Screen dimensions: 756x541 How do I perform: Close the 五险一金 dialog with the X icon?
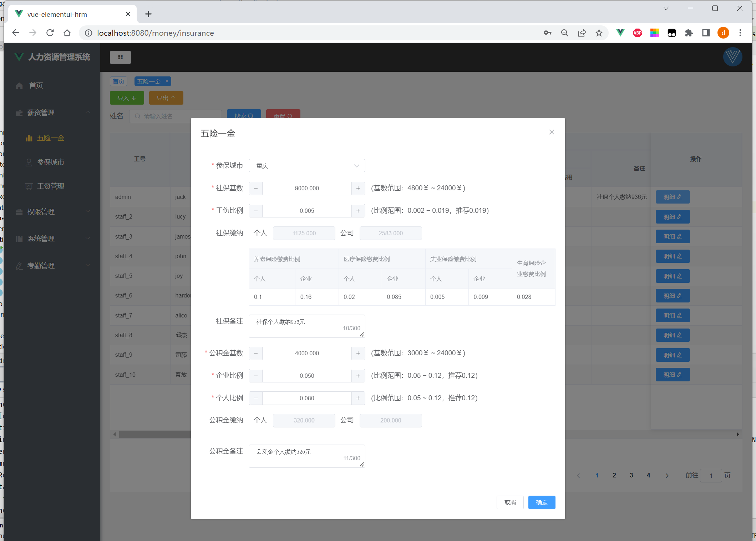552,132
